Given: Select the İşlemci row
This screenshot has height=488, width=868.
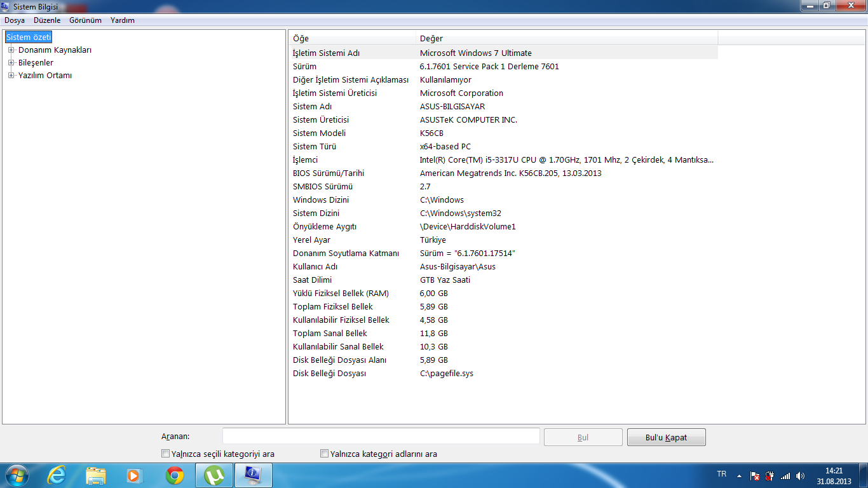Looking at the screenshot, I should pyautogui.click(x=504, y=159).
